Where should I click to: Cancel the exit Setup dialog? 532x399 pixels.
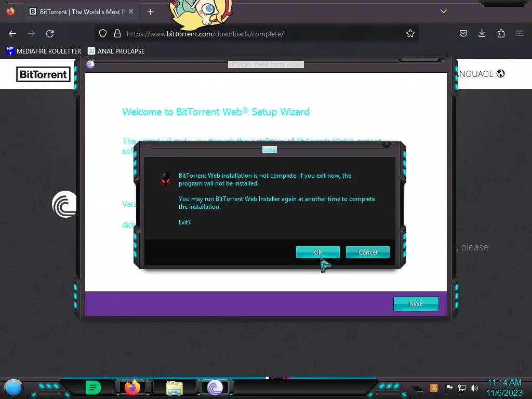367,252
